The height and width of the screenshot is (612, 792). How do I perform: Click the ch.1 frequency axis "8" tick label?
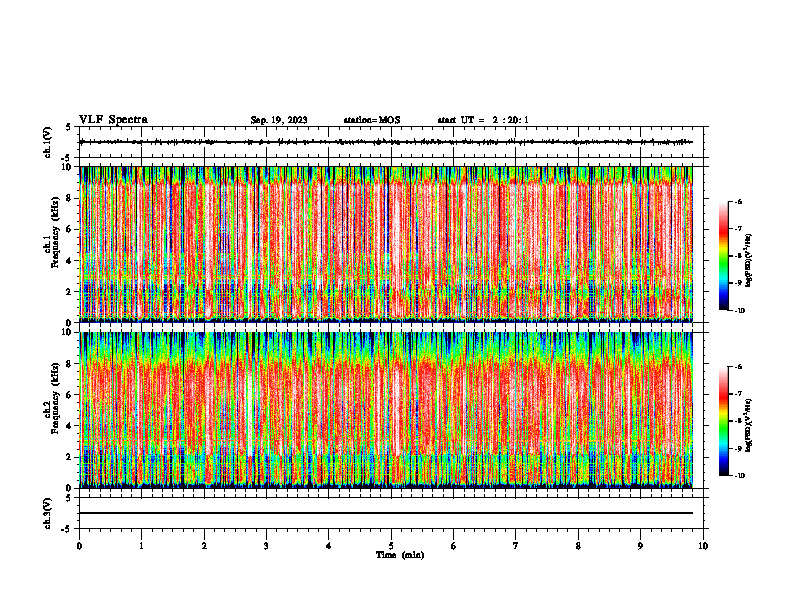pos(70,198)
